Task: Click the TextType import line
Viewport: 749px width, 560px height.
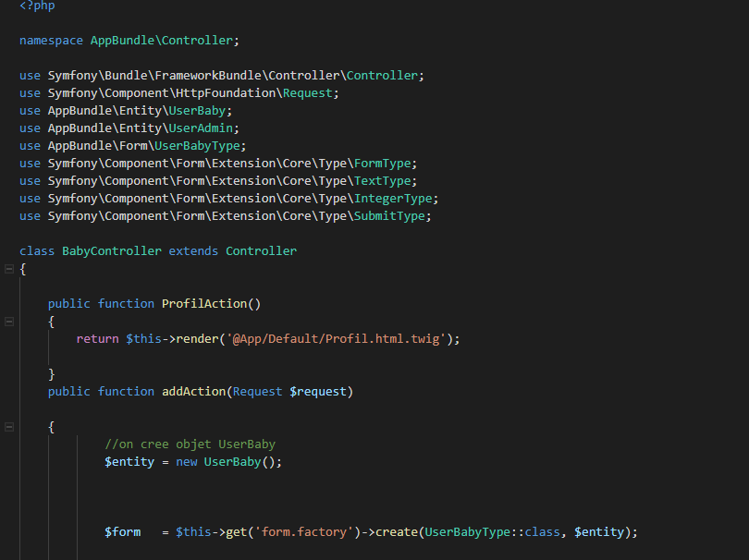Action: click(222, 180)
